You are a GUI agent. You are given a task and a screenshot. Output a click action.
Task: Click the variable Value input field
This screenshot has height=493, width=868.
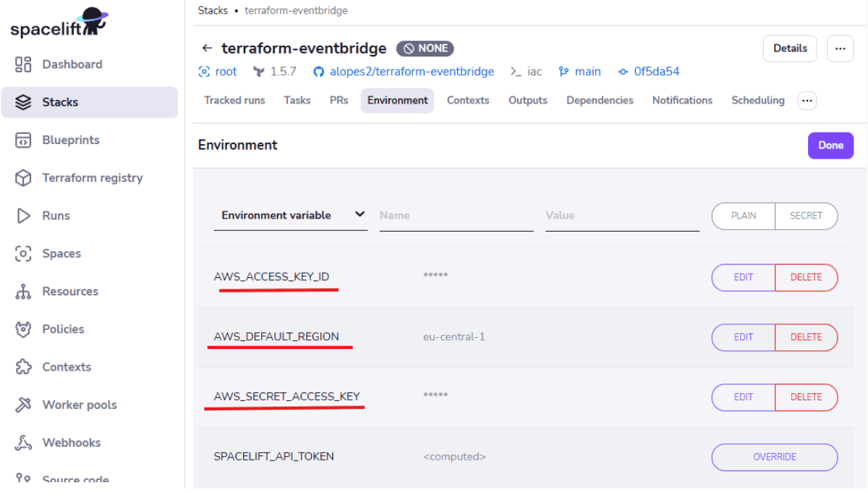tap(622, 216)
